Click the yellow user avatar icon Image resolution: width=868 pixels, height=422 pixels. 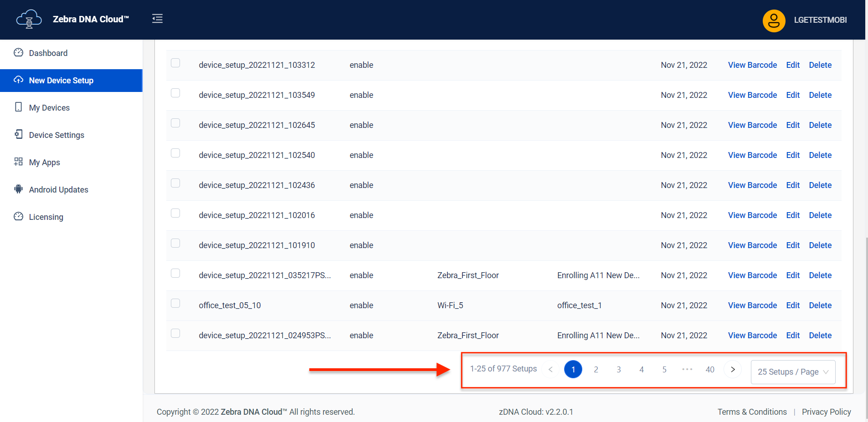(773, 20)
